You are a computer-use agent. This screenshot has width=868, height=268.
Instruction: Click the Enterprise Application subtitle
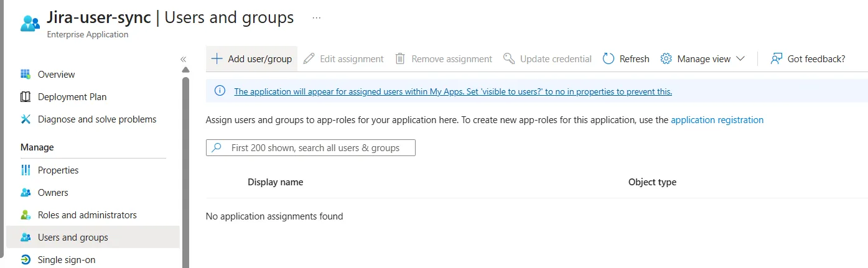coord(88,35)
